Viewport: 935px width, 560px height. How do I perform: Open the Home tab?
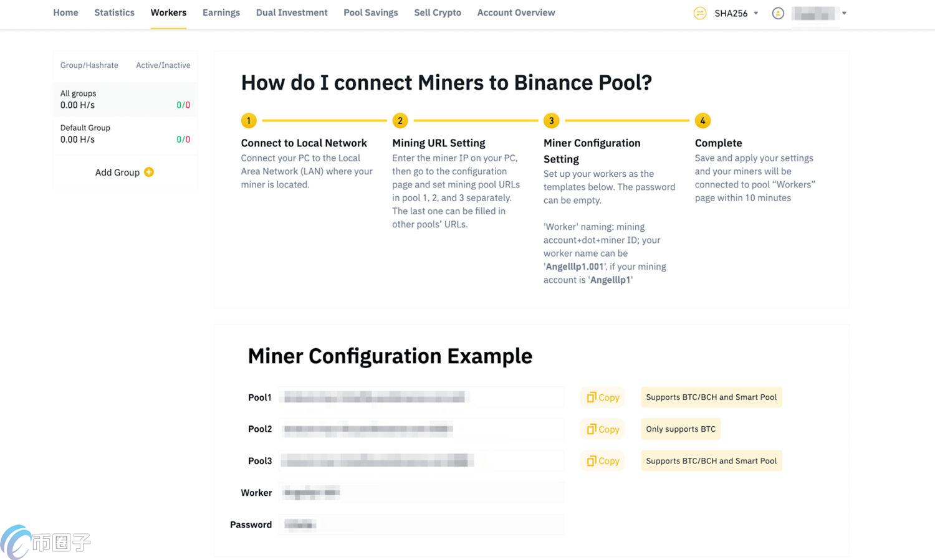(65, 12)
